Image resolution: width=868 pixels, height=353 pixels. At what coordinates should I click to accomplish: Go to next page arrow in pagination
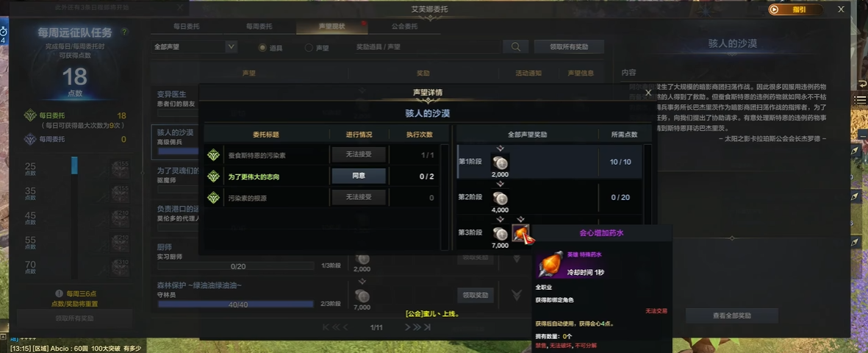tap(408, 327)
